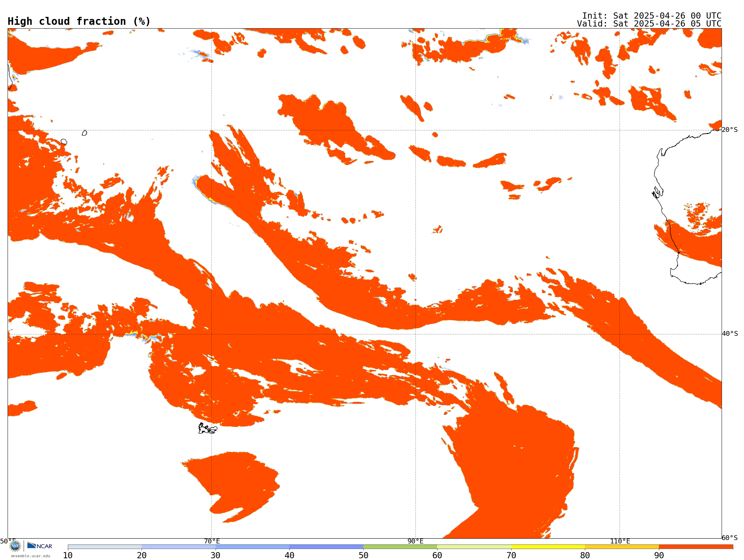The width and height of the screenshot is (744, 560).
Task: Click the 50°E longitude label
Action: pos(8,541)
